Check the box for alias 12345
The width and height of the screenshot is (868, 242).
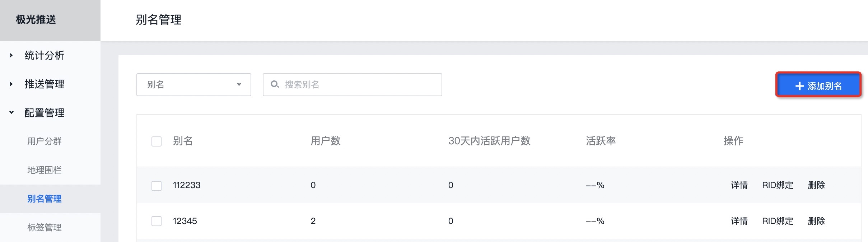click(157, 221)
